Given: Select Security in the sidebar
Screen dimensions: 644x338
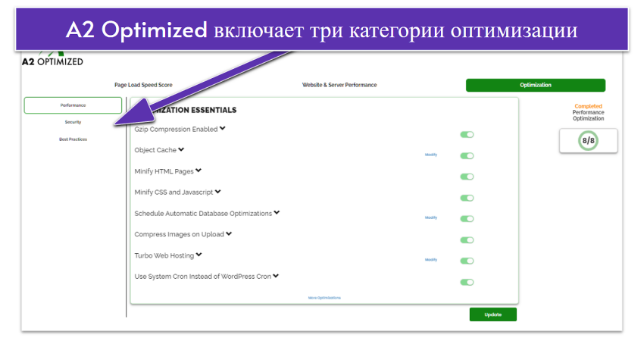Looking at the screenshot, I should tap(73, 122).
